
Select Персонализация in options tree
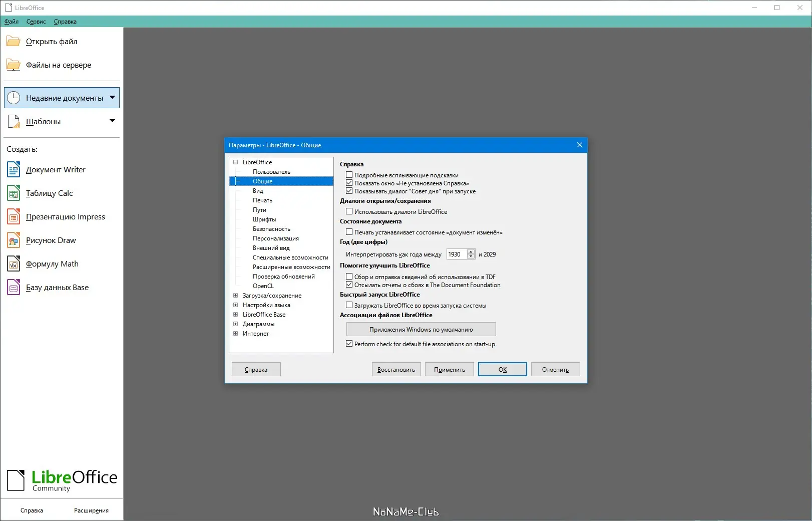pyautogui.click(x=276, y=238)
